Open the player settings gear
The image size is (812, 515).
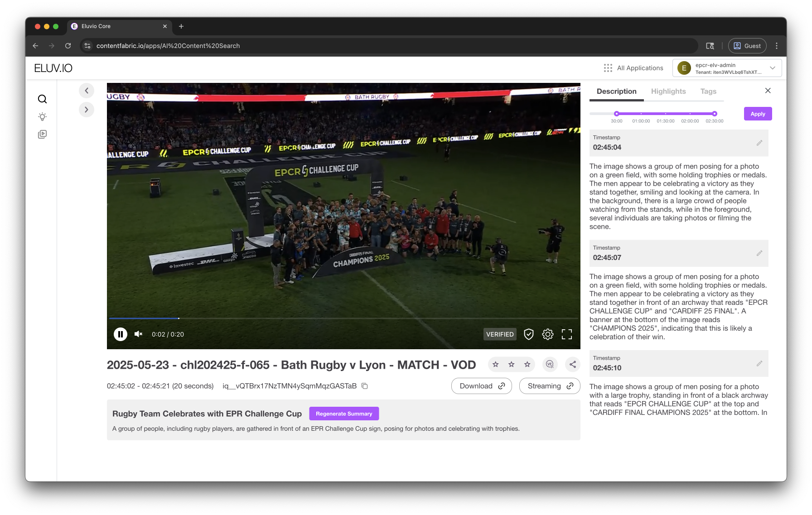(x=548, y=334)
